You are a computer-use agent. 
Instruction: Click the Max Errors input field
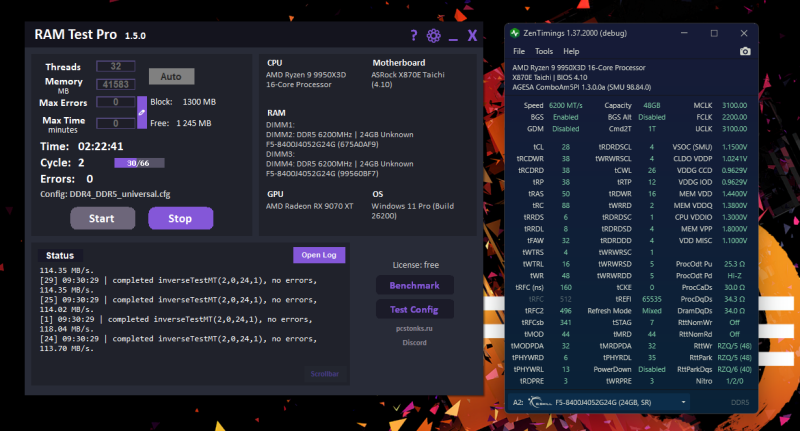point(116,102)
